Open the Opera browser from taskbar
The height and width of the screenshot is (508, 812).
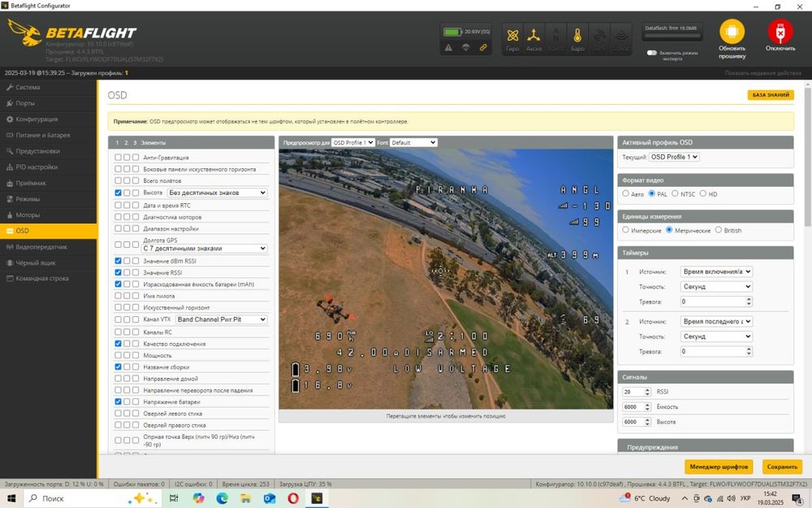(x=293, y=498)
